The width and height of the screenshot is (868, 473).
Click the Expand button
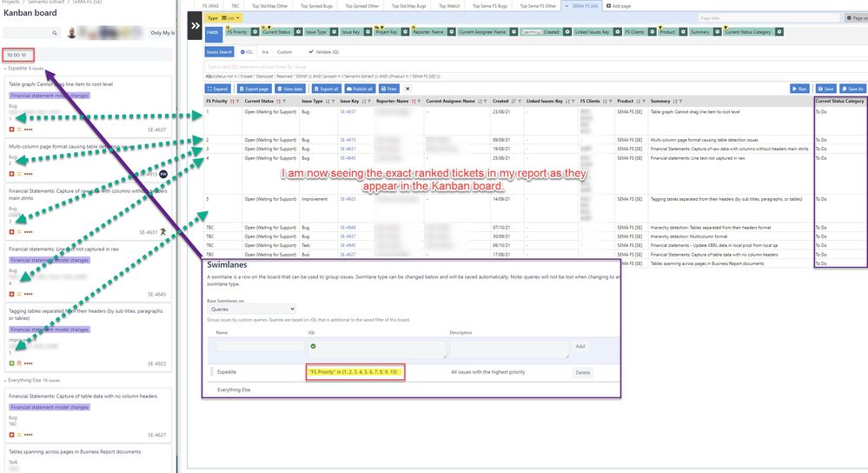(217, 89)
